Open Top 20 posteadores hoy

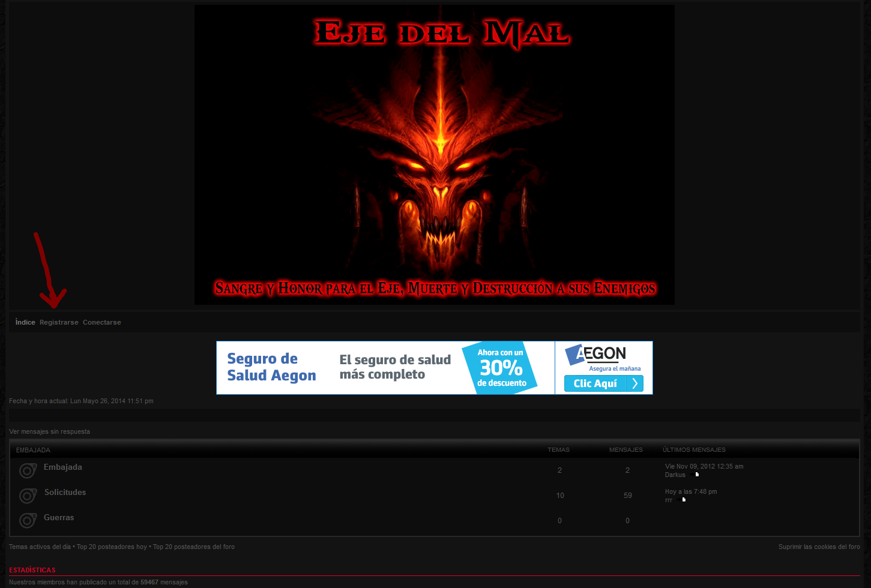112,547
